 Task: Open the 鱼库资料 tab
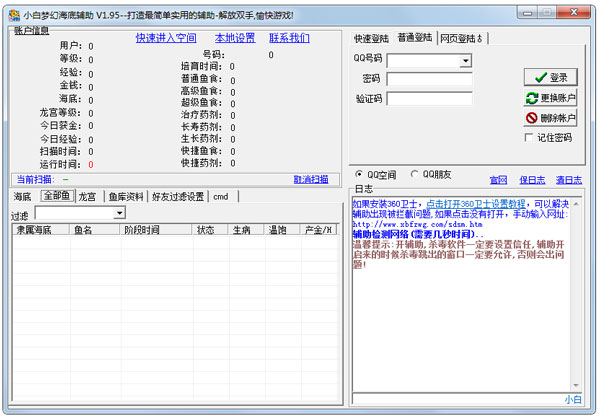(x=126, y=197)
